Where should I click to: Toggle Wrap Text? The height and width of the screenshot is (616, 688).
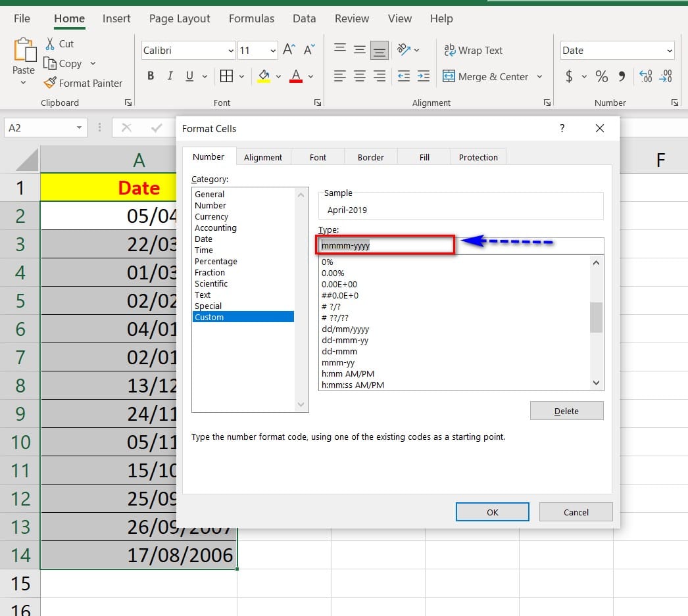[473, 51]
